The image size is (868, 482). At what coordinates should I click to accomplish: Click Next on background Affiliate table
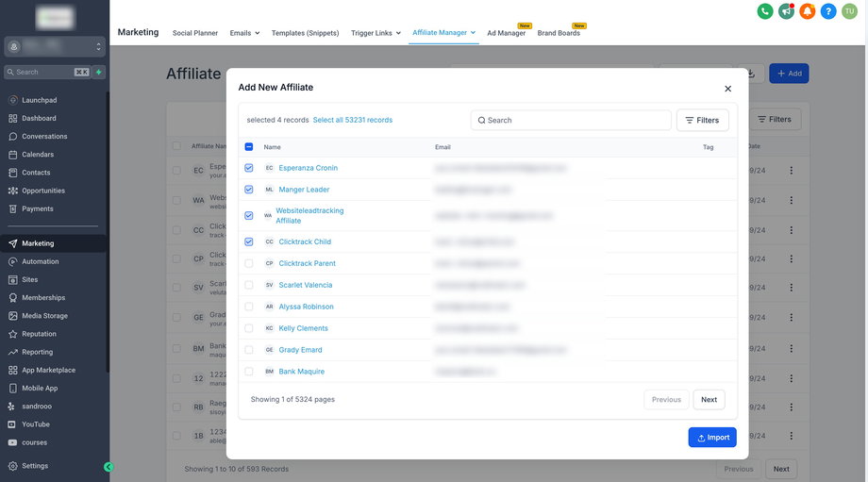click(781, 469)
